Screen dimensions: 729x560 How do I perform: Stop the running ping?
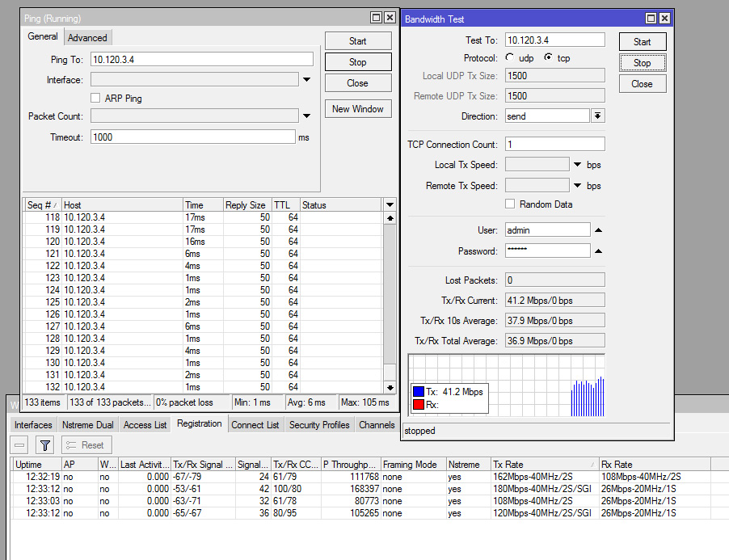click(x=357, y=62)
